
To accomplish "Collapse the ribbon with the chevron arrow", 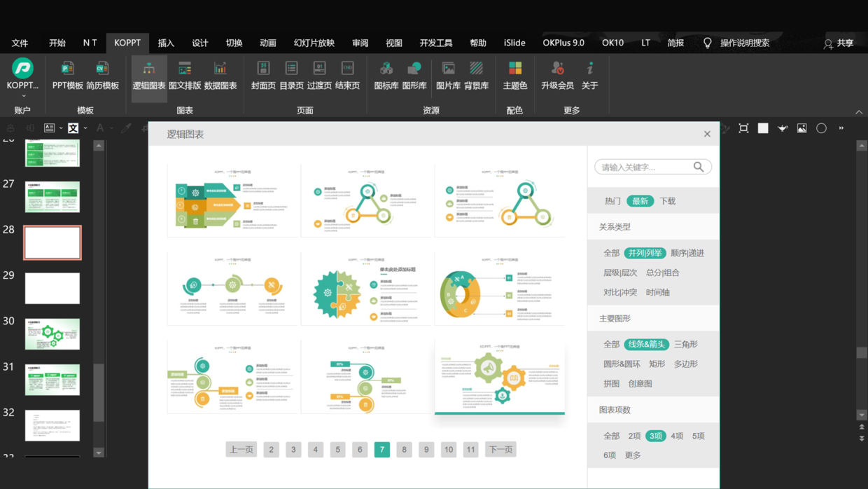I will [859, 112].
